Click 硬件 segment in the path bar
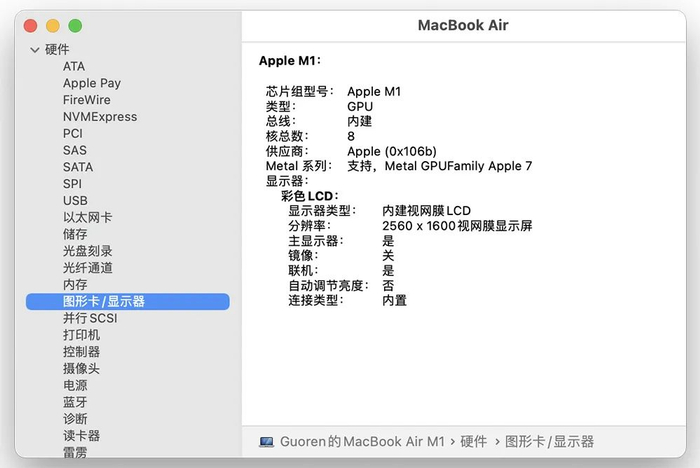 [474, 442]
